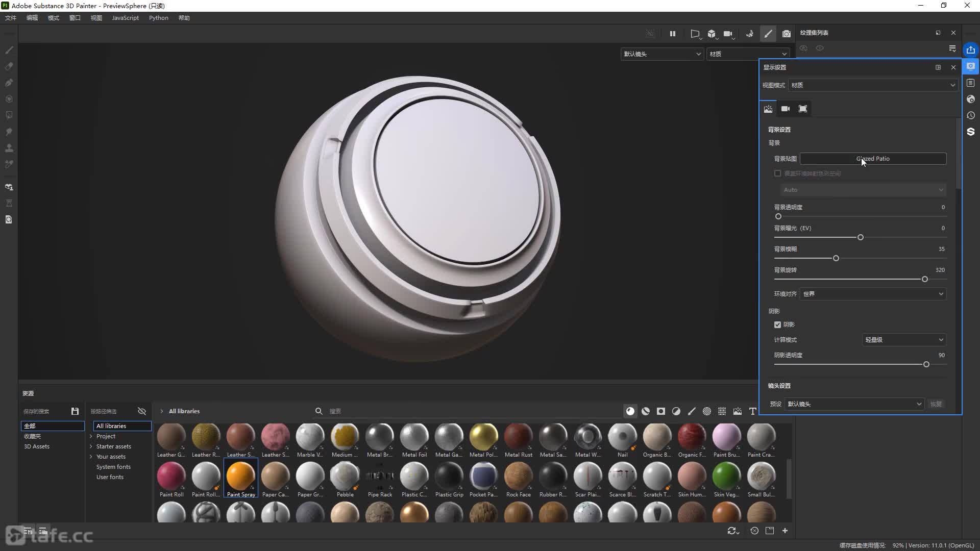Select the Paint Spray material thumbnail
Viewport: 980px width, 551px height.
click(240, 475)
